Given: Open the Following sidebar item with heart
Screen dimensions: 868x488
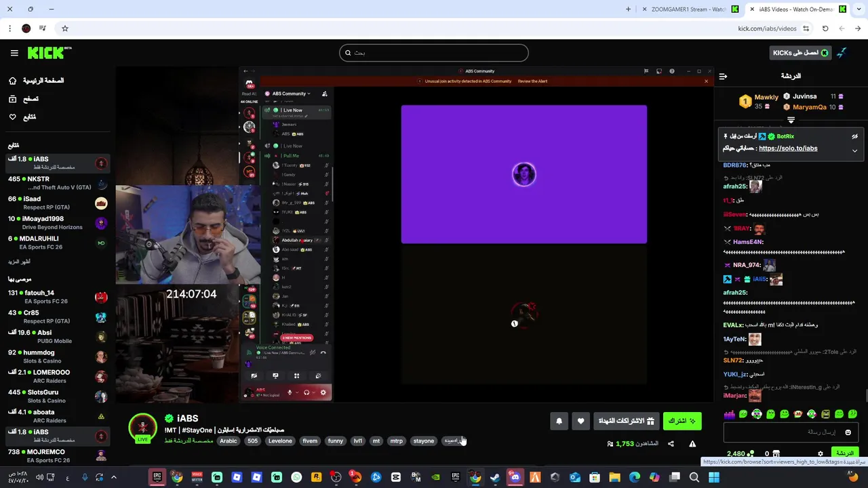Looking at the screenshot, I should (x=22, y=117).
